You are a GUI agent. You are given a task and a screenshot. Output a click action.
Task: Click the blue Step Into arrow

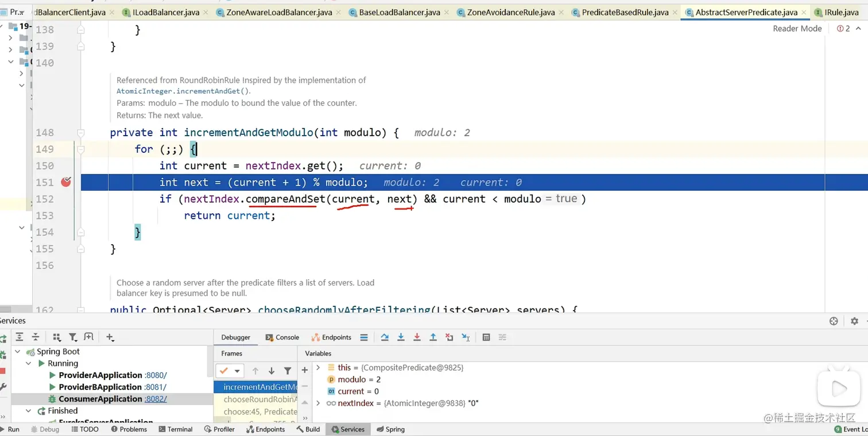[x=401, y=337]
